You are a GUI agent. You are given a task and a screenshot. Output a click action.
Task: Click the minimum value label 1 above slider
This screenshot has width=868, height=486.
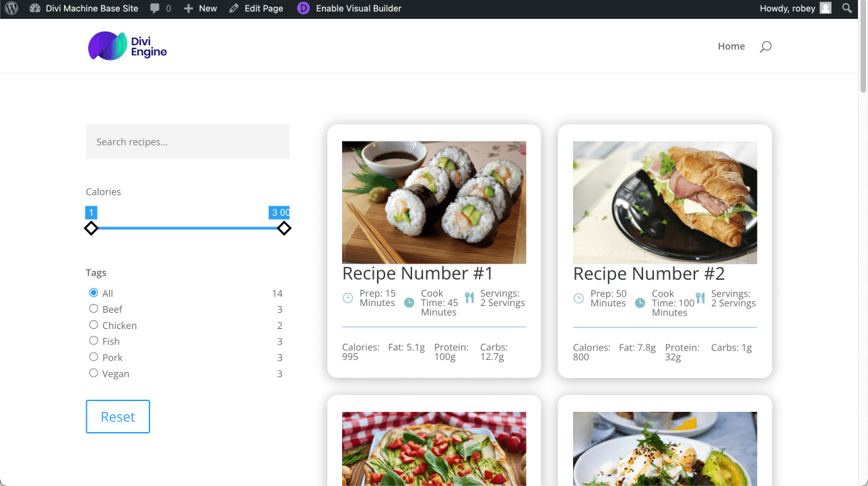91,212
